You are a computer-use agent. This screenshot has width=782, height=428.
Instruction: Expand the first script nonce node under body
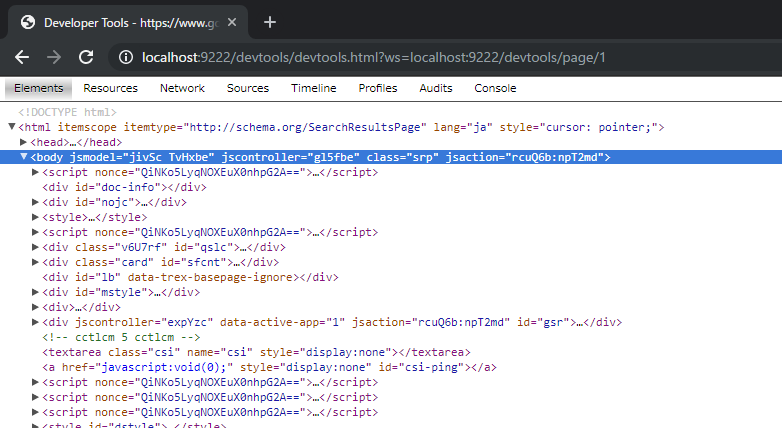click(x=35, y=172)
